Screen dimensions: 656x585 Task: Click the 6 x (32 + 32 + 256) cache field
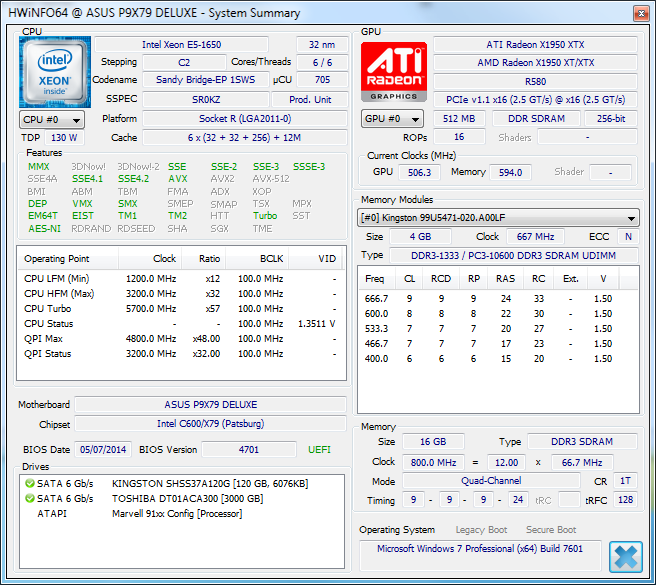(245, 138)
